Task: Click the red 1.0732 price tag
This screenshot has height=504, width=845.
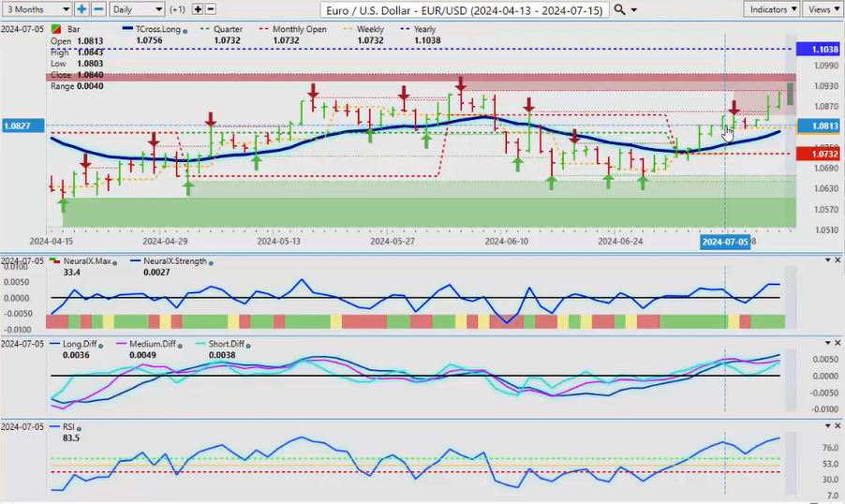Action: [x=818, y=155]
